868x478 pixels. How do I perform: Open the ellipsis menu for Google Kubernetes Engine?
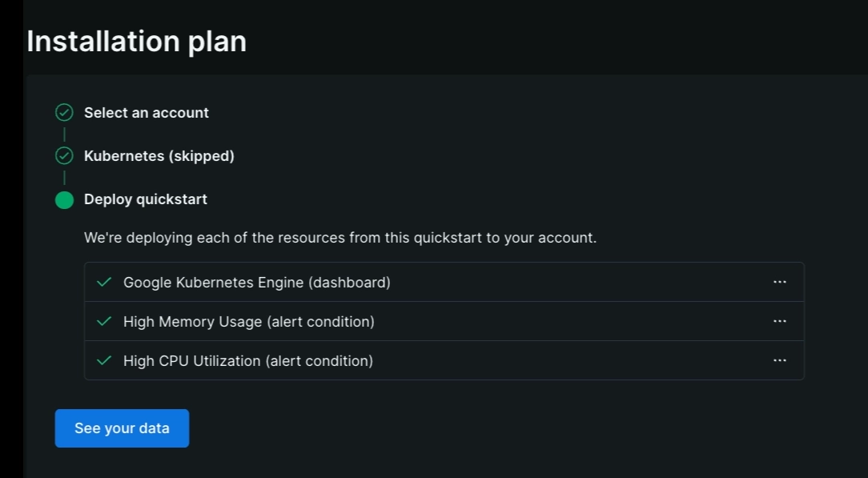pos(779,282)
